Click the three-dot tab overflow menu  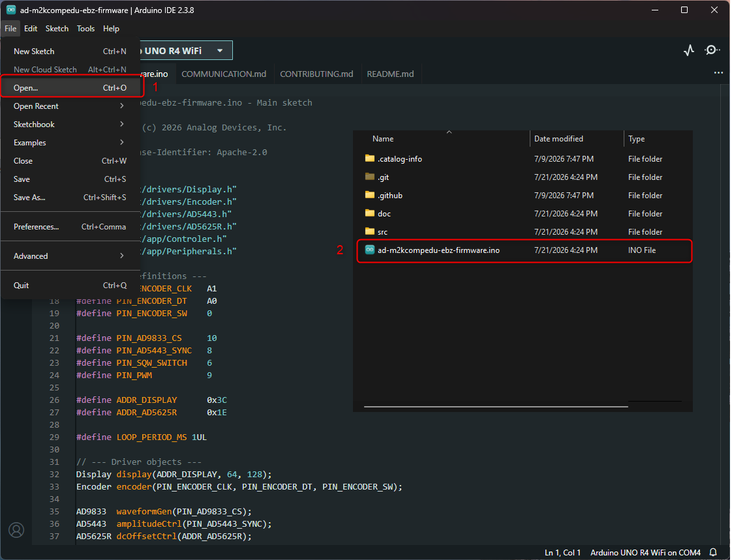pos(718,73)
